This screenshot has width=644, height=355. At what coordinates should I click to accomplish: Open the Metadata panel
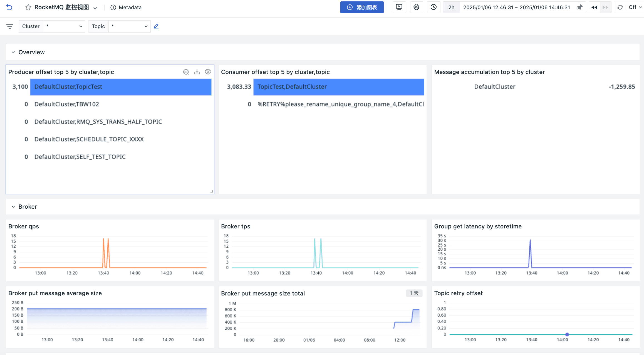[x=126, y=7]
